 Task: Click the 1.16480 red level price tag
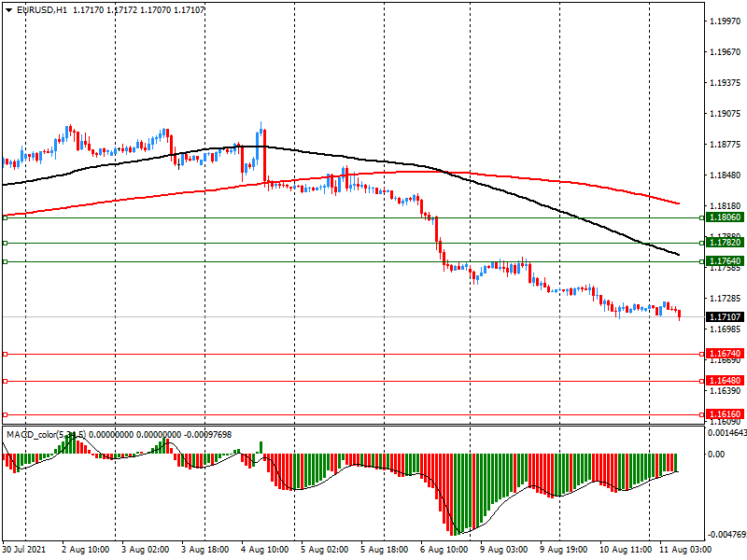(726, 381)
